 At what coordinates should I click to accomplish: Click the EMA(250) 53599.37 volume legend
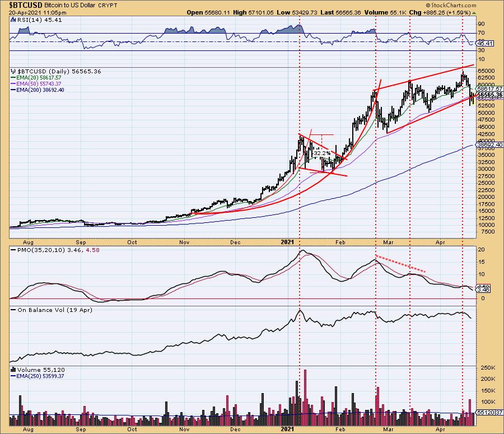point(38,376)
